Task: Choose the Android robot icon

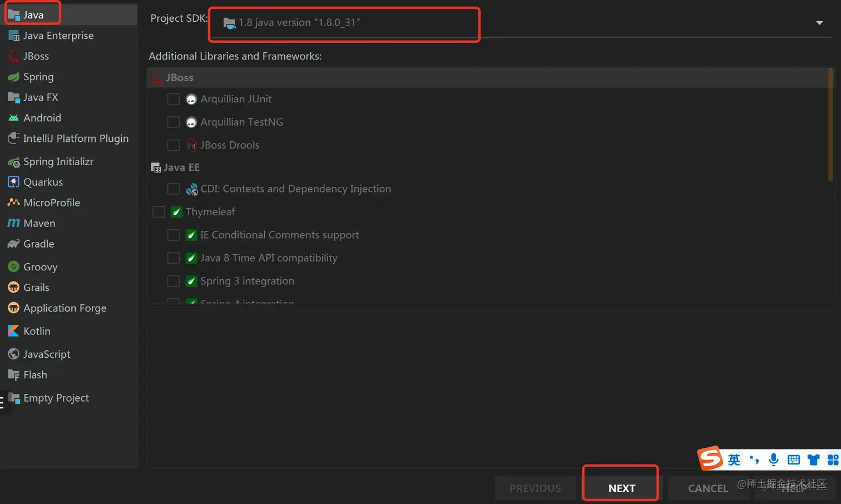Action: pyautogui.click(x=13, y=118)
